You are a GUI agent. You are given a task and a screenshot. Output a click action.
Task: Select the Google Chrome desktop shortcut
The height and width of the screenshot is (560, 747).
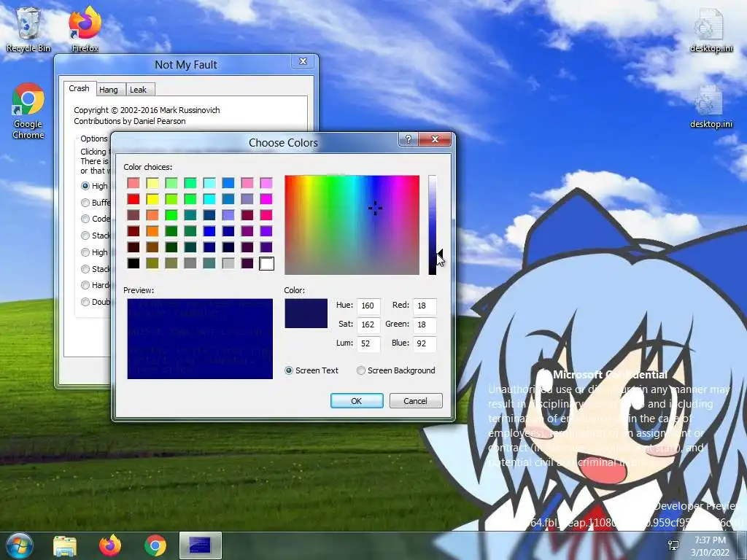[x=28, y=112]
